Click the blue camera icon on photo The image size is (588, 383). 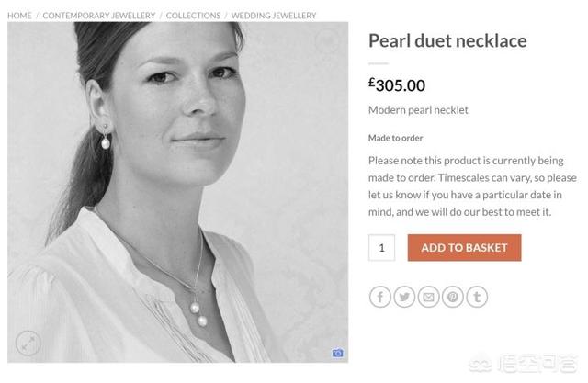point(337,353)
